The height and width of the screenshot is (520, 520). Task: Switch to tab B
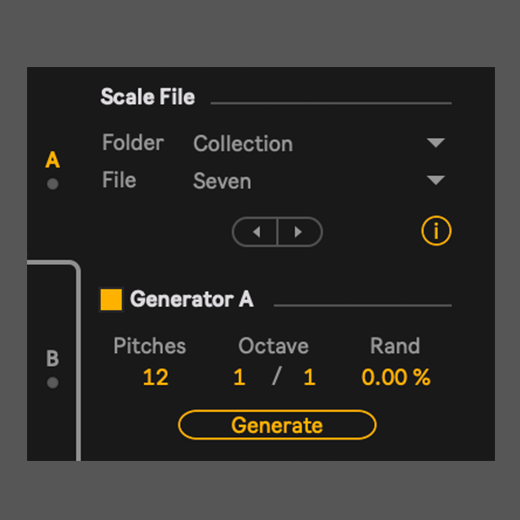[x=53, y=359]
